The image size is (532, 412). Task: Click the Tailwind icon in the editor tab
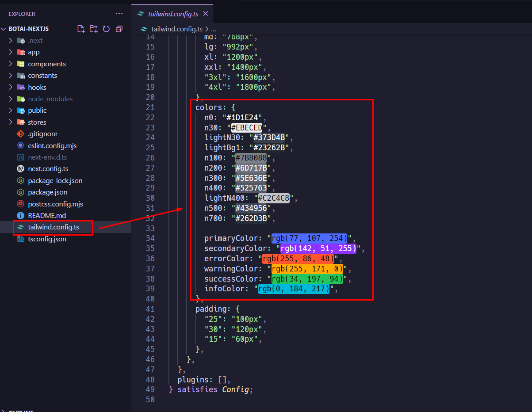point(141,14)
